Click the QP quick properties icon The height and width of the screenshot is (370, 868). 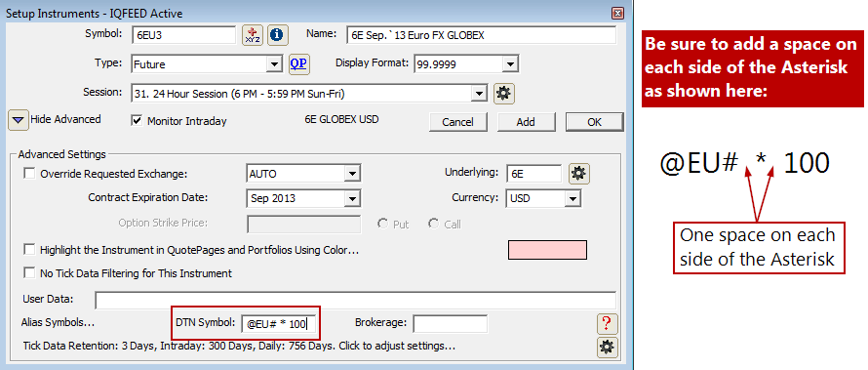pos(299,63)
